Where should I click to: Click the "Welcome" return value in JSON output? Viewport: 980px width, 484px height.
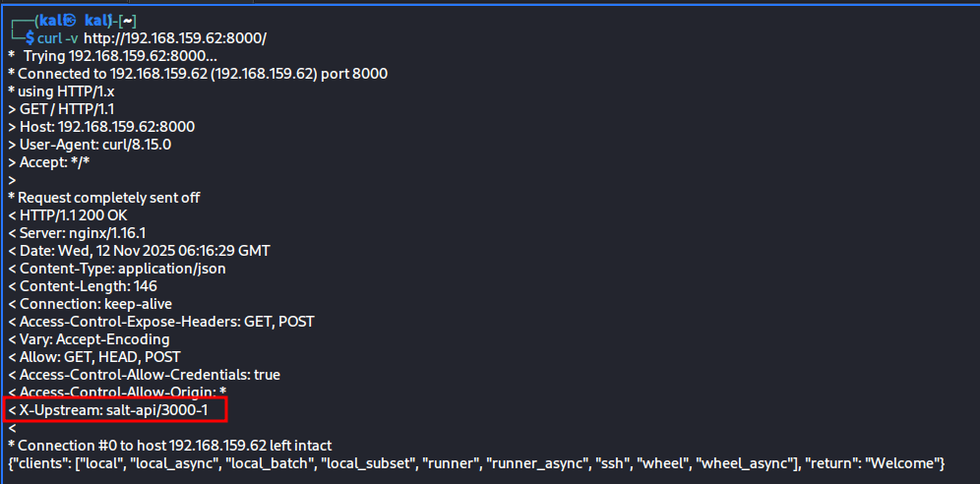[x=906, y=463]
